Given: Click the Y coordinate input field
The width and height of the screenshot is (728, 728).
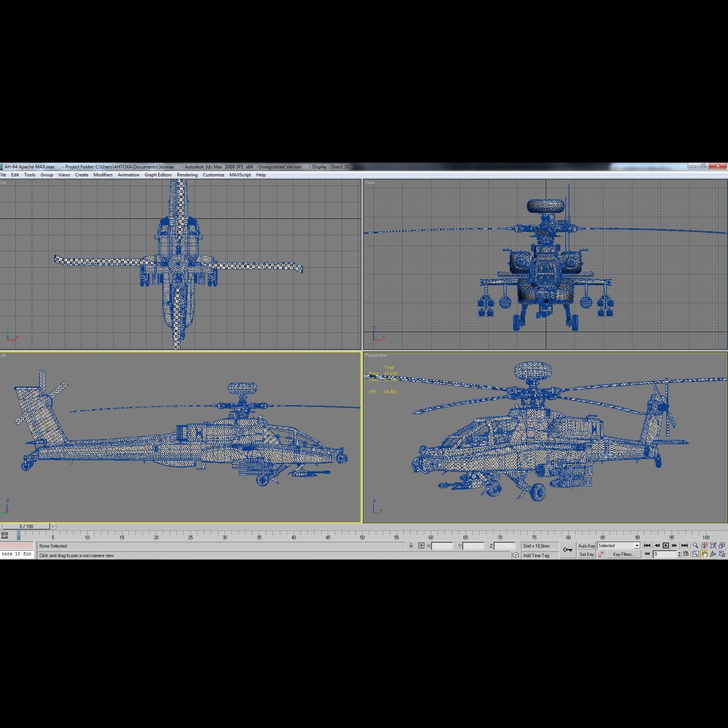Looking at the screenshot, I should 474,546.
